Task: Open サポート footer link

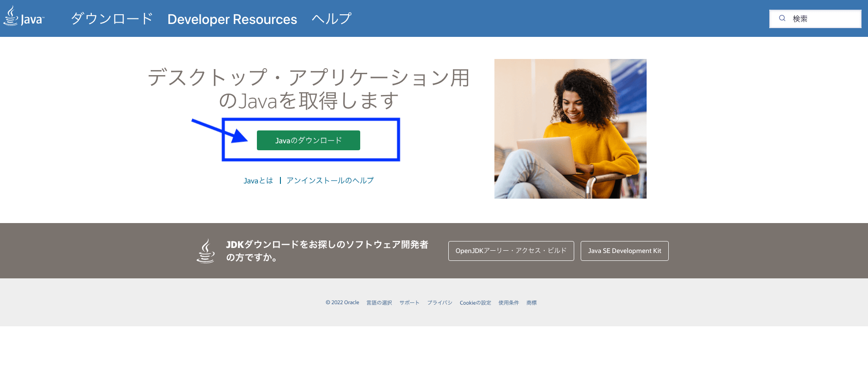Action: 410,303
